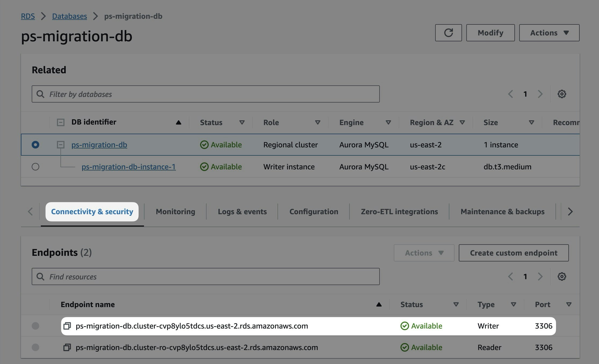Go to next page in Endpoints table
Image resolution: width=599 pixels, height=364 pixels.
[540, 276]
